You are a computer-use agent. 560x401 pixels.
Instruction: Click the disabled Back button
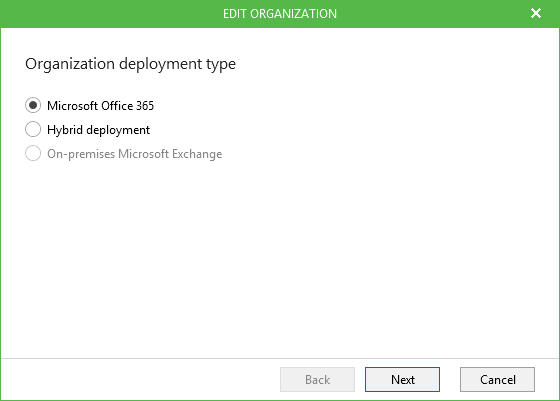317,380
